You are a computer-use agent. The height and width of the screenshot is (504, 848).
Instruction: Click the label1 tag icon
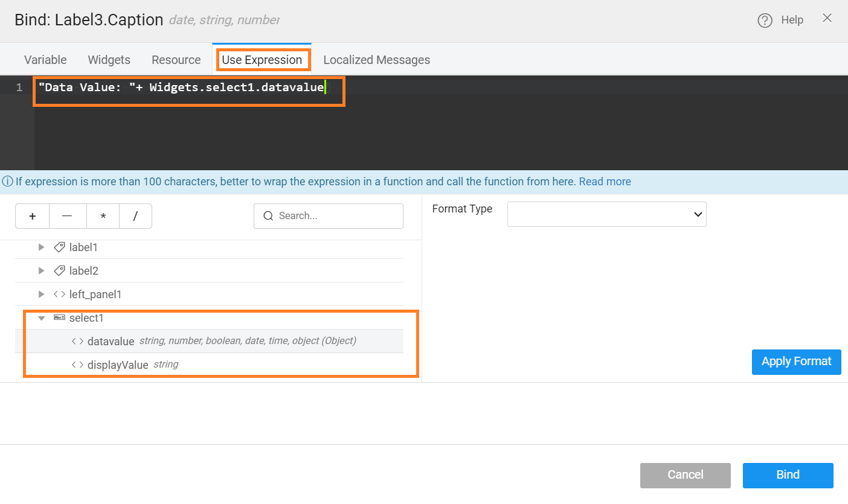click(59, 247)
